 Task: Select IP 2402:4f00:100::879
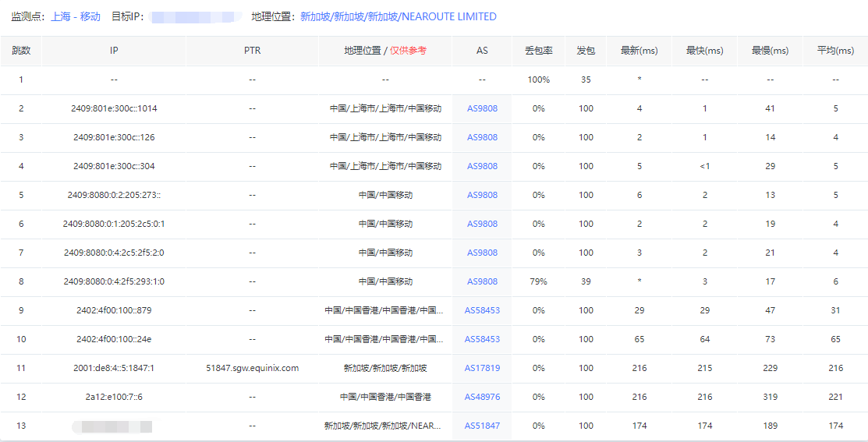coord(114,310)
